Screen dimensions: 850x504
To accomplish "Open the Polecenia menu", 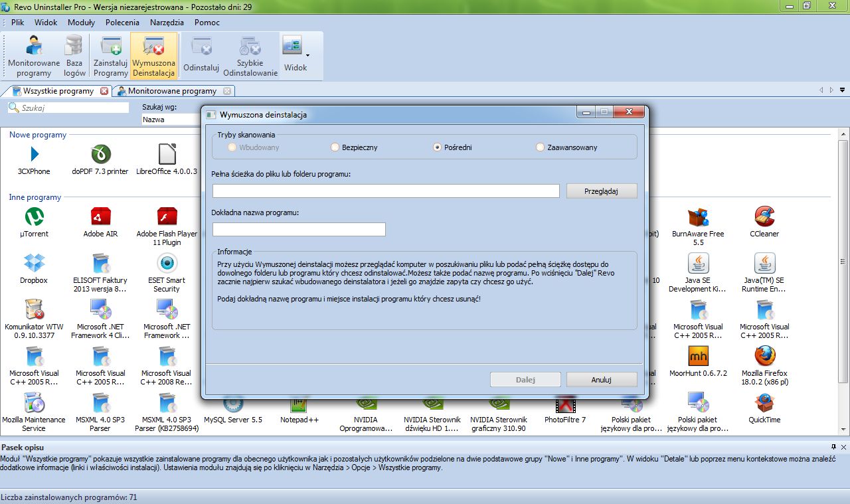I will (x=122, y=22).
